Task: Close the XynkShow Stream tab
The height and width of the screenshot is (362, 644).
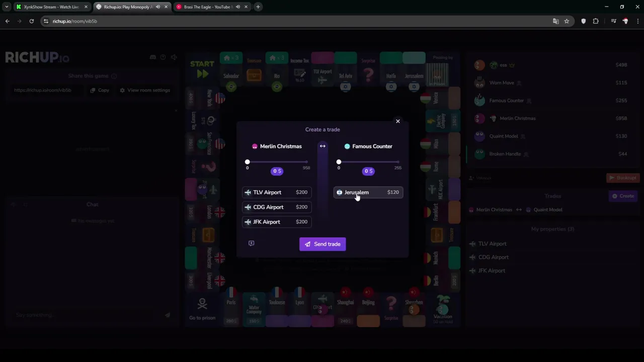Action: 86,7
